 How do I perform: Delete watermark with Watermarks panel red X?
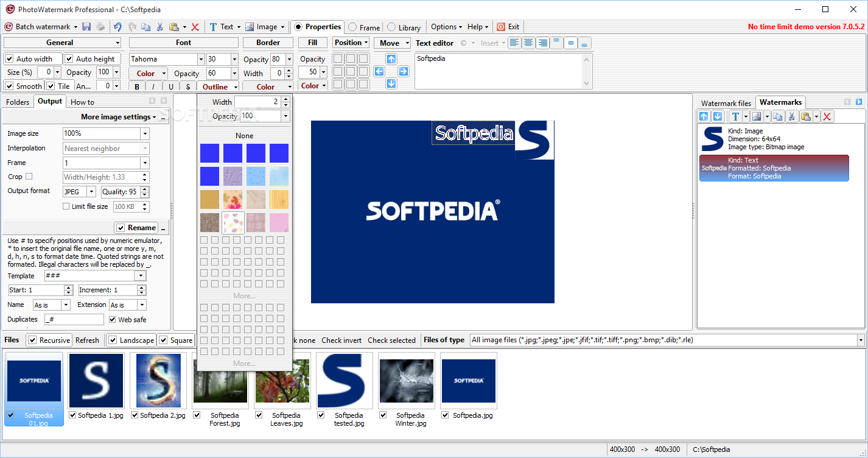coord(827,116)
